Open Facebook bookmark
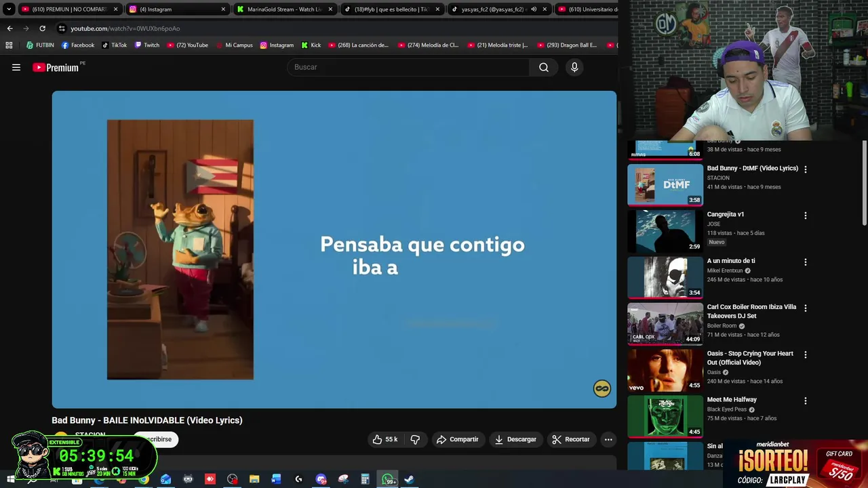Screen dimensions: 868x488 (x=78, y=45)
